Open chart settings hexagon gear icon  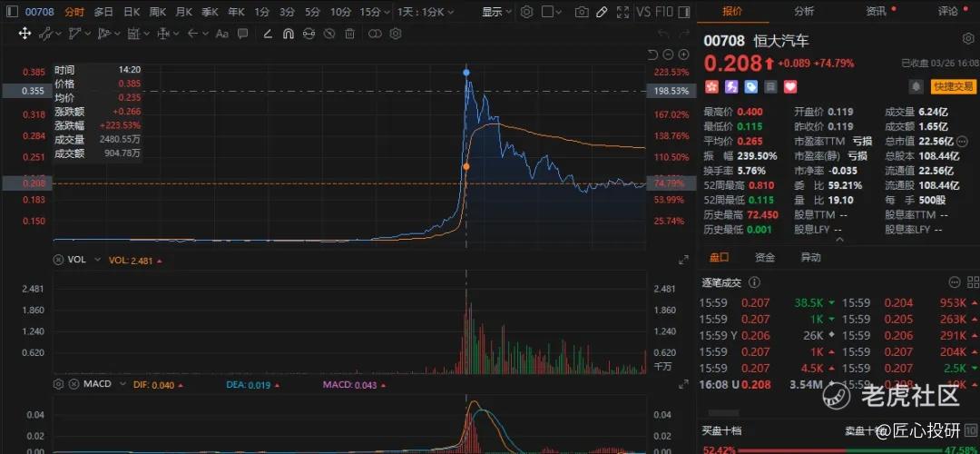click(x=527, y=12)
